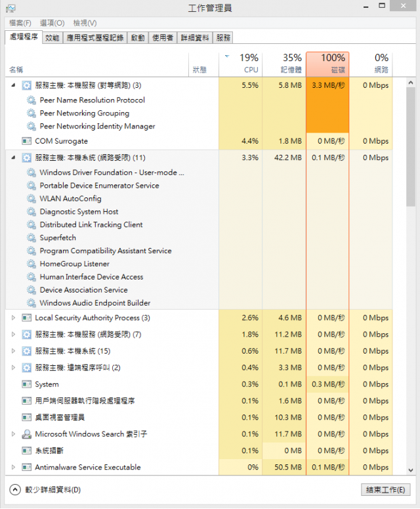This screenshot has height=509, width=420.
Task: Sort by the 100% 磁碟 column header
Action: [327, 64]
